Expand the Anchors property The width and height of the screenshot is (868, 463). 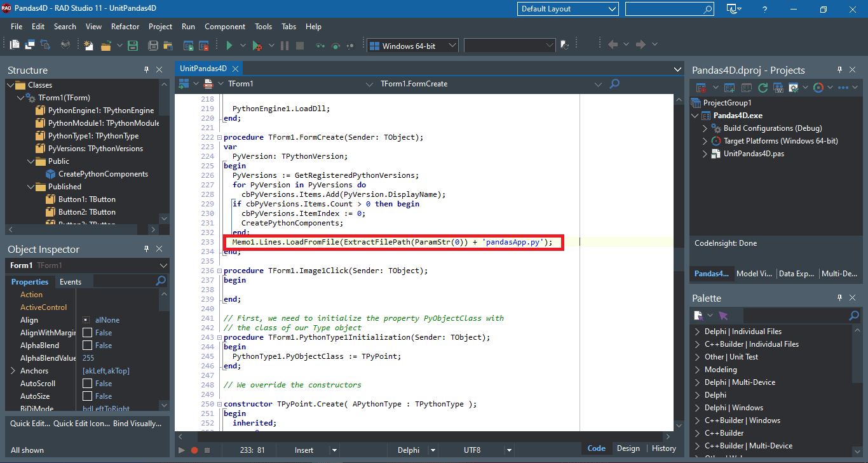pyautogui.click(x=13, y=370)
